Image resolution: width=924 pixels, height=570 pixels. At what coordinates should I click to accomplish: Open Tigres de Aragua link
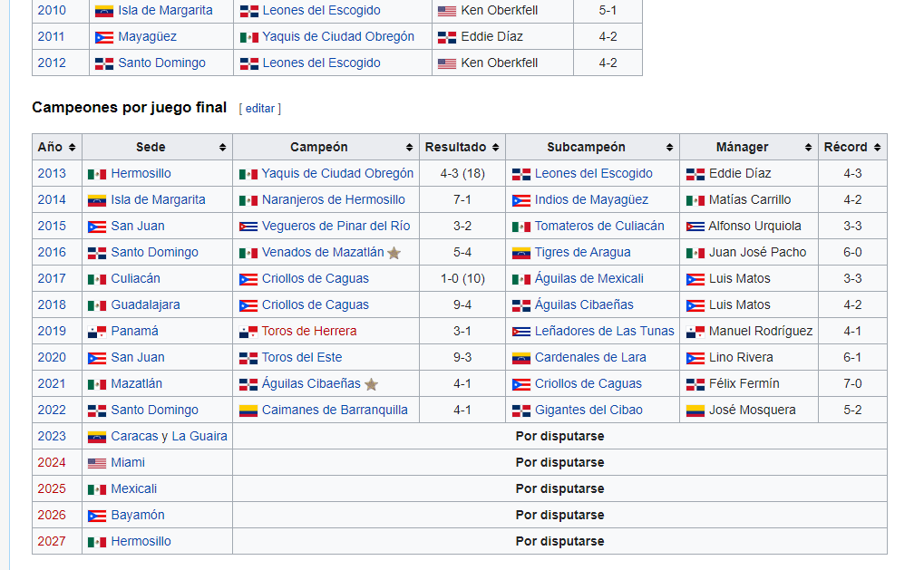coord(583,253)
